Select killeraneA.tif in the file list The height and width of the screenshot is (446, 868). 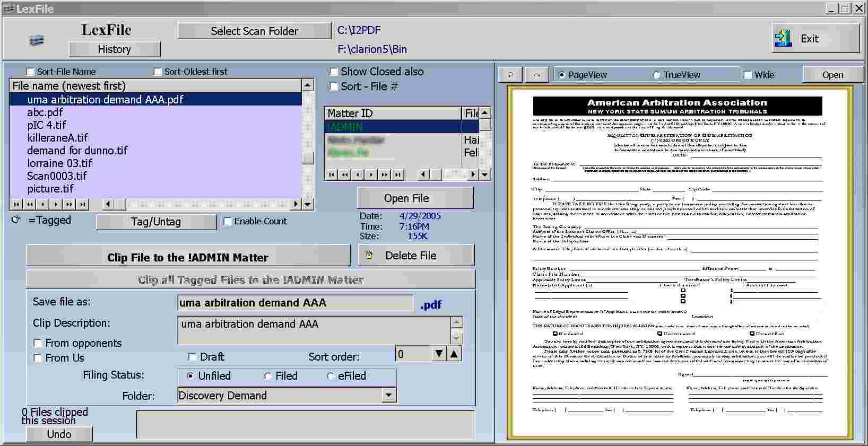(x=155, y=138)
